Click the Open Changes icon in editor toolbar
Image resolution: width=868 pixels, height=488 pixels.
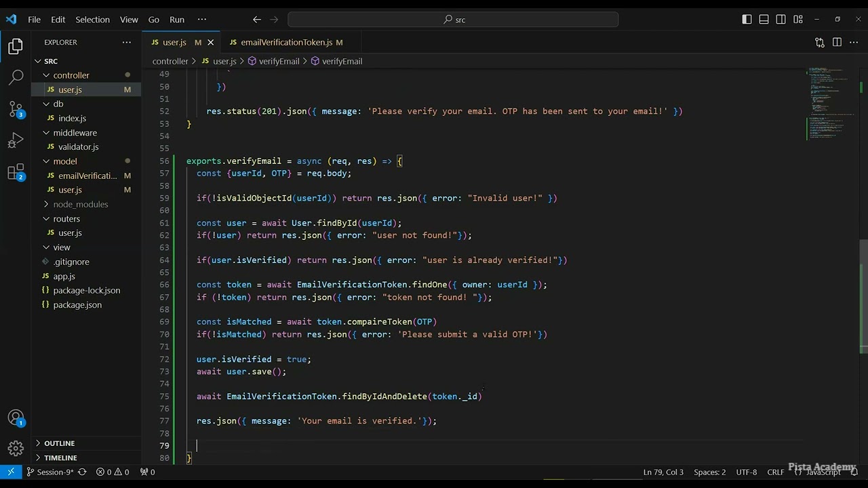coord(820,42)
